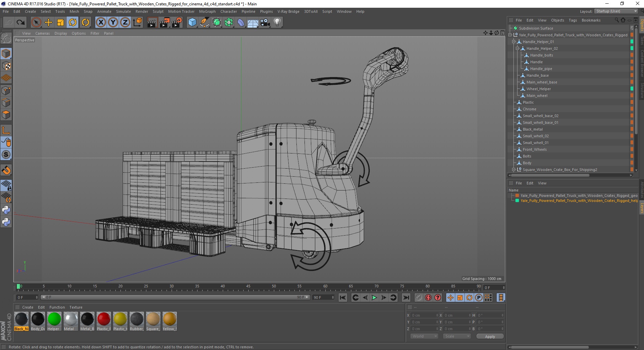This screenshot has width=644, height=350.
Task: Collapse Handle_Helper_02 tree node
Action: point(517,48)
